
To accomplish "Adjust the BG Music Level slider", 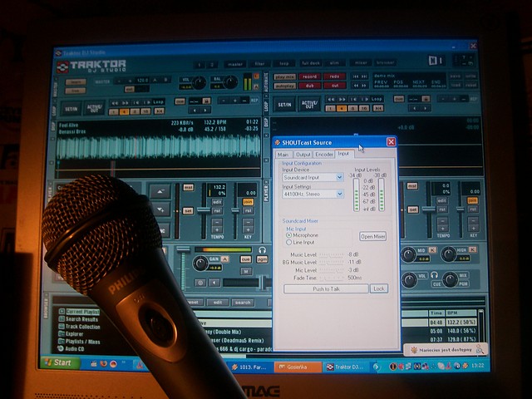I will (x=332, y=263).
